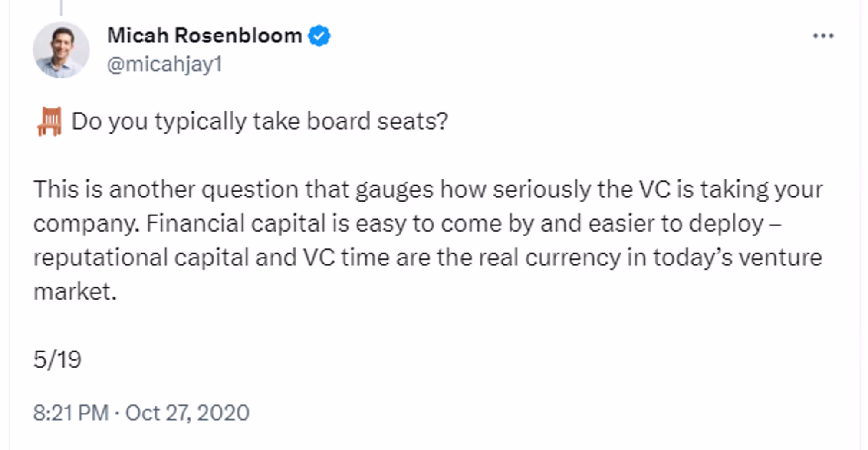Viewport: 868px width, 450px height.
Task: Click the Oct 27, 2020 date
Action: 187,412
